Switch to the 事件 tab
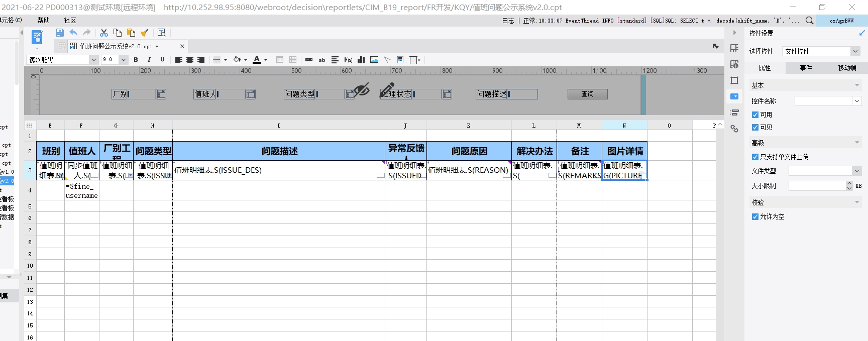 pyautogui.click(x=806, y=68)
